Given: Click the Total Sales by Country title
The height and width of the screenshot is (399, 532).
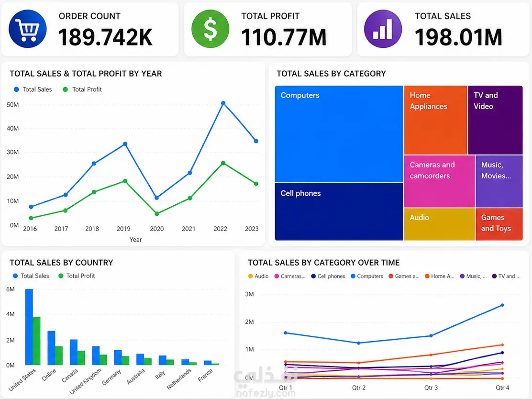Looking at the screenshot, I should [61, 263].
